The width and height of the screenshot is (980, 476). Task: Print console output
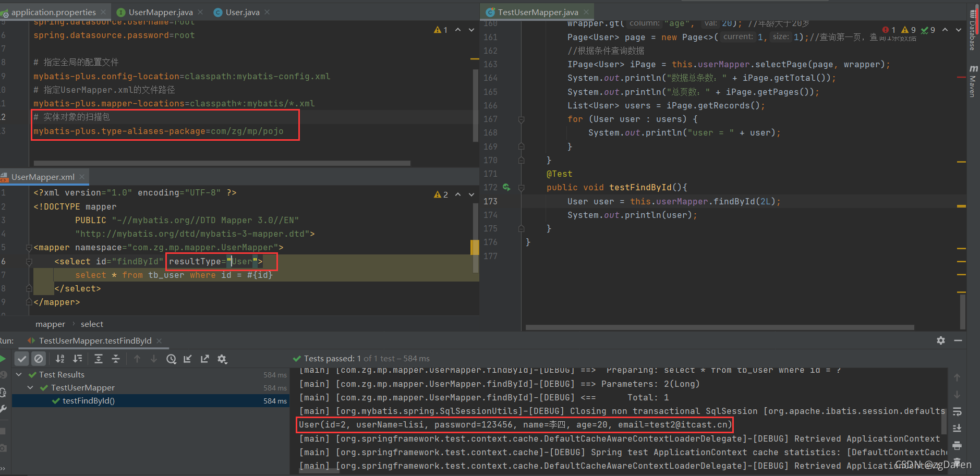957,446
